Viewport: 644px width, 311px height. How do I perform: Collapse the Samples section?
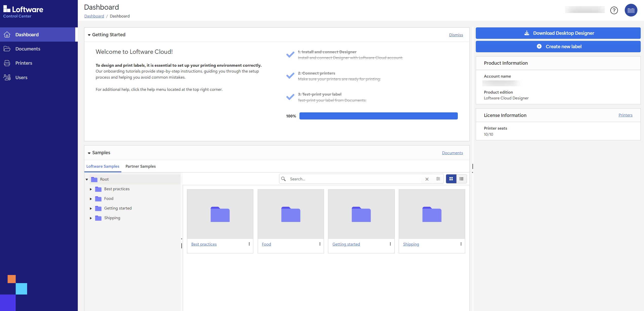[89, 153]
